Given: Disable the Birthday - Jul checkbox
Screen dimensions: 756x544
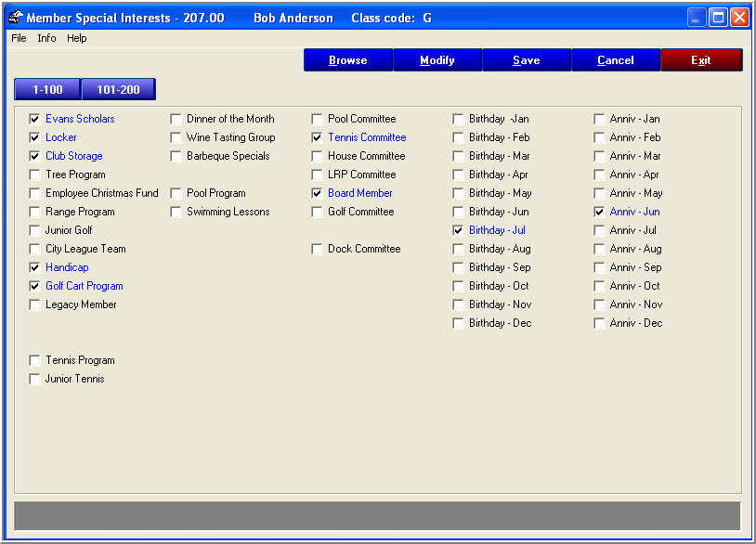Looking at the screenshot, I should click(x=459, y=230).
